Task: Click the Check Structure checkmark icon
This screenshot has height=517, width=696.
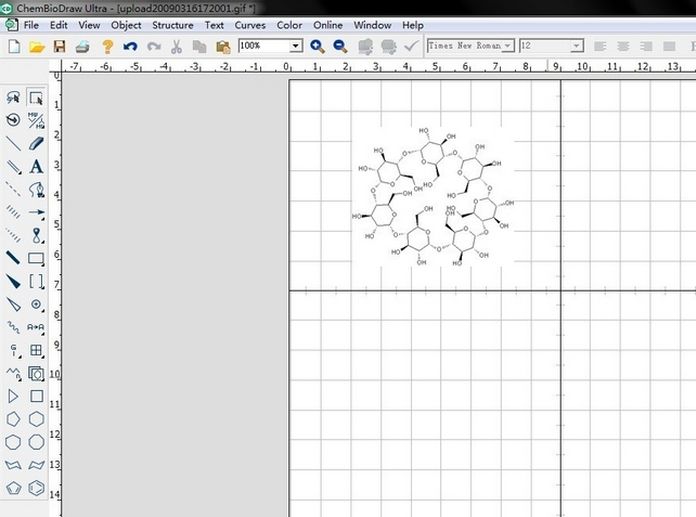Action: [x=411, y=46]
